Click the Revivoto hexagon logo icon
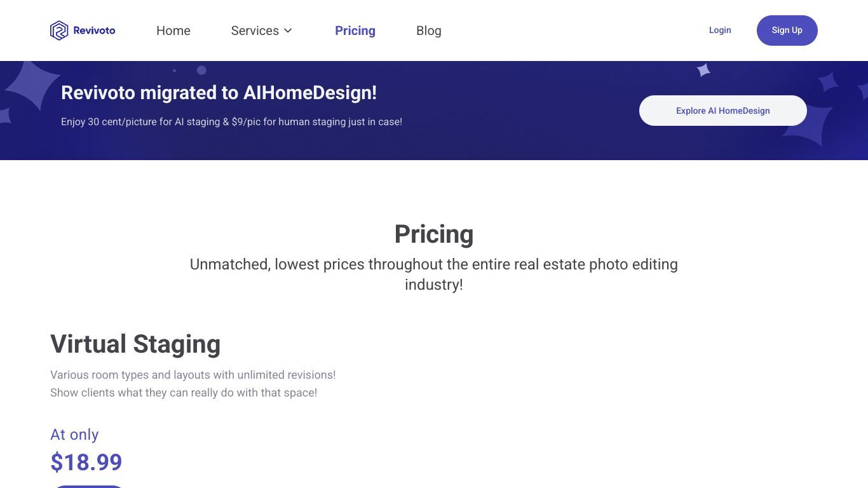Viewport: 868px width, 488px height. 59,30
